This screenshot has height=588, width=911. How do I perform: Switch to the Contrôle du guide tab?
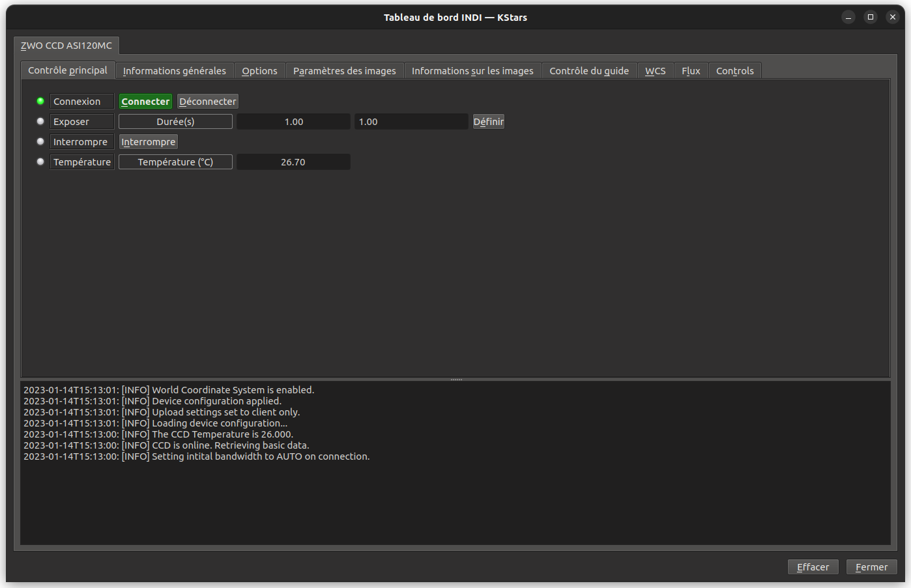pyautogui.click(x=589, y=71)
